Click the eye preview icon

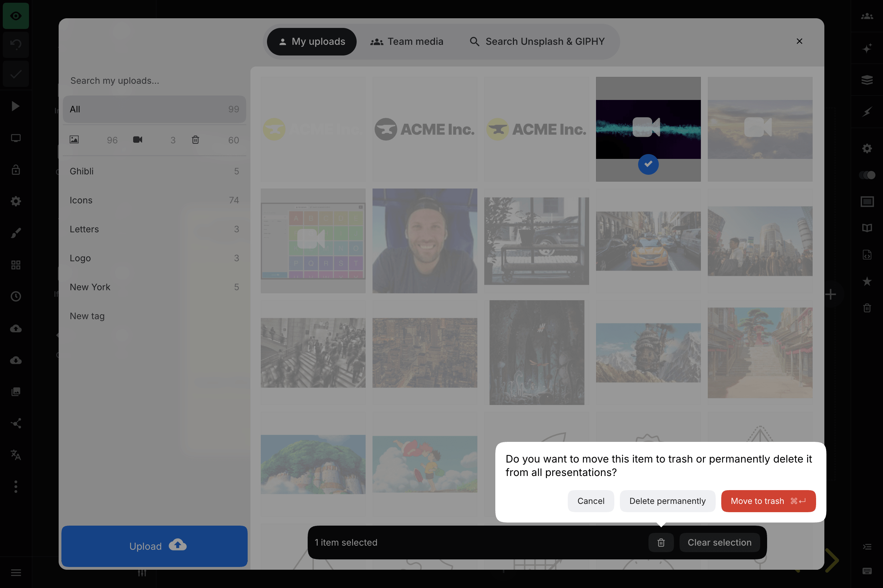pyautogui.click(x=16, y=16)
